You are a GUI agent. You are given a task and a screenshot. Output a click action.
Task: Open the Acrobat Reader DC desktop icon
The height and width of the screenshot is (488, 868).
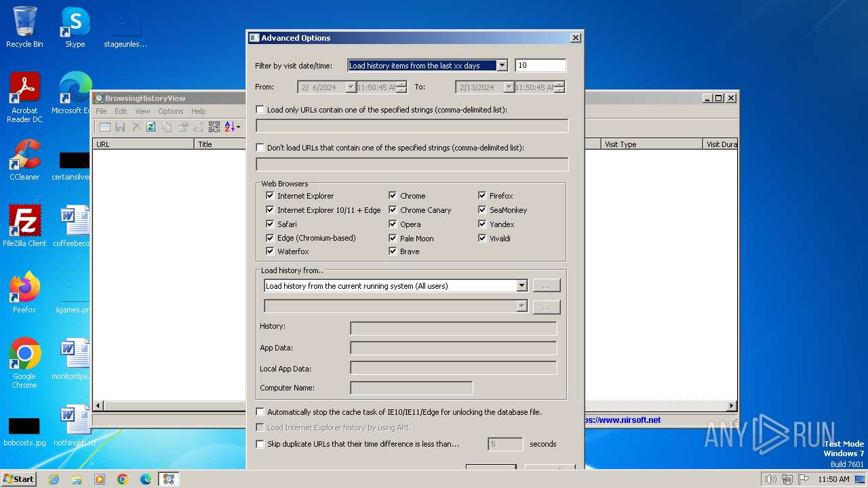point(24,98)
